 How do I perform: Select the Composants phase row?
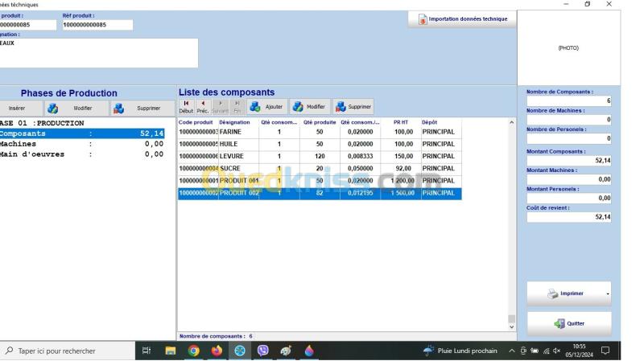[x=82, y=133]
